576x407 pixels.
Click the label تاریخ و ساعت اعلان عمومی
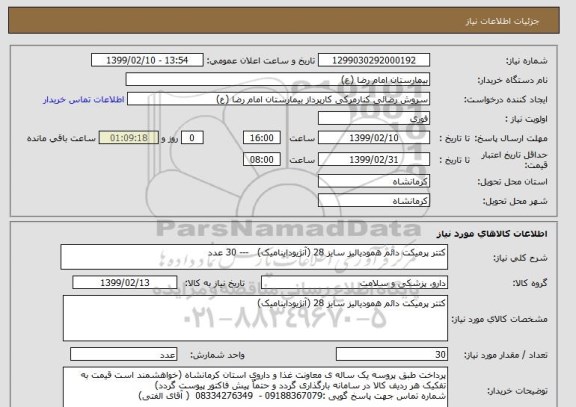[261, 61]
